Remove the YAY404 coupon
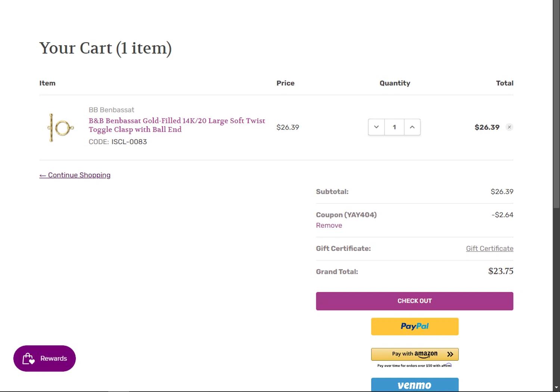560x392 pixels. [x=329, y=225]
